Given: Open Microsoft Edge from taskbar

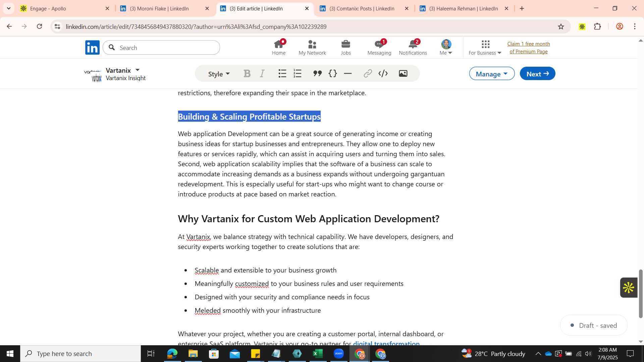Looking at the screenshot, I should pos(172,354).
